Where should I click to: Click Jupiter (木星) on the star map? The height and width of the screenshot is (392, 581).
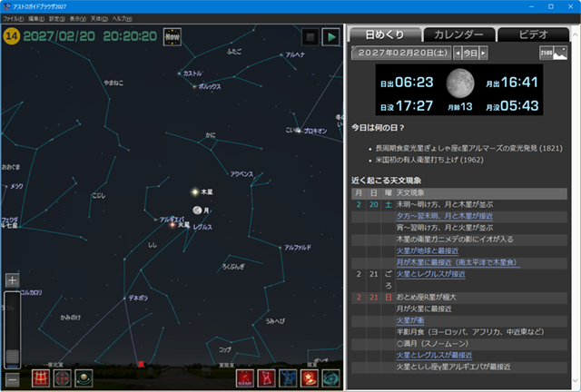click(195, 191)
